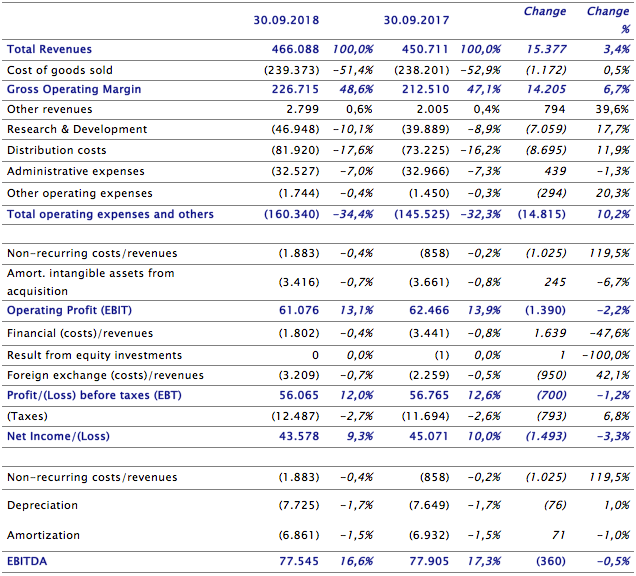Click the 30.09.2018 column header
Viewport: 636px width, 576px height.
[285, 19]
